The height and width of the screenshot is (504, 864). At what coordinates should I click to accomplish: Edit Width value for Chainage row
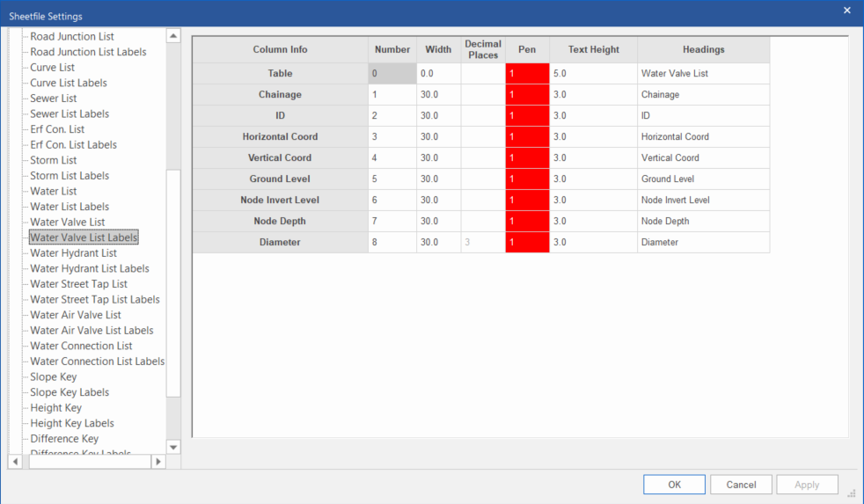(438, 95)
